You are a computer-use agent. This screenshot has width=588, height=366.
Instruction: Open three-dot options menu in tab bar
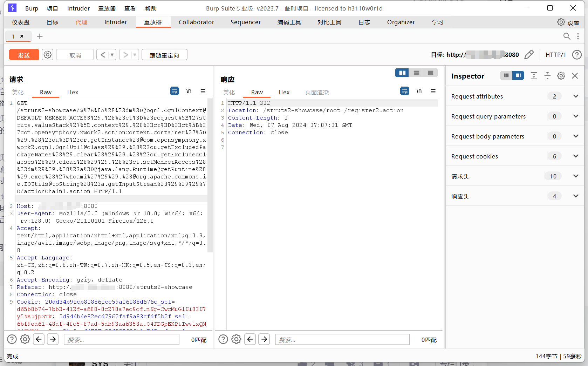(x=578, y=36)
